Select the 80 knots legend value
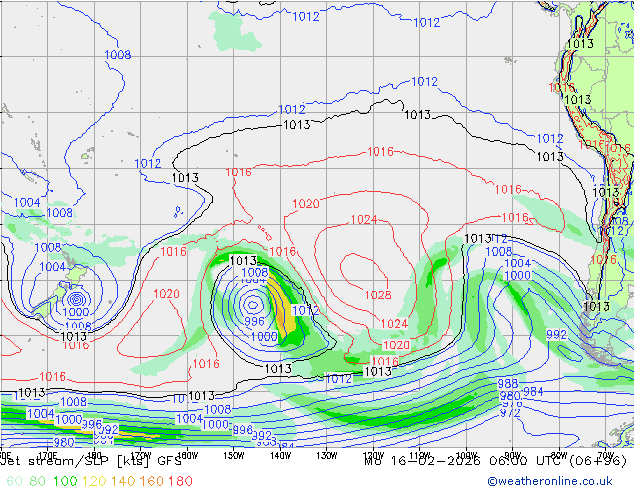Screen dimensions: 634x490 [x=37, y=481]
